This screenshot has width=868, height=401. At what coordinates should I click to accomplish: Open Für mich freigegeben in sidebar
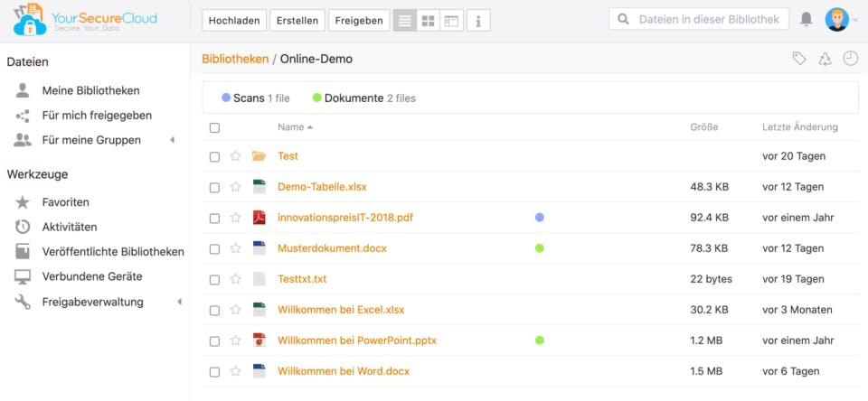pyautogui.click(x=97, y=116)
